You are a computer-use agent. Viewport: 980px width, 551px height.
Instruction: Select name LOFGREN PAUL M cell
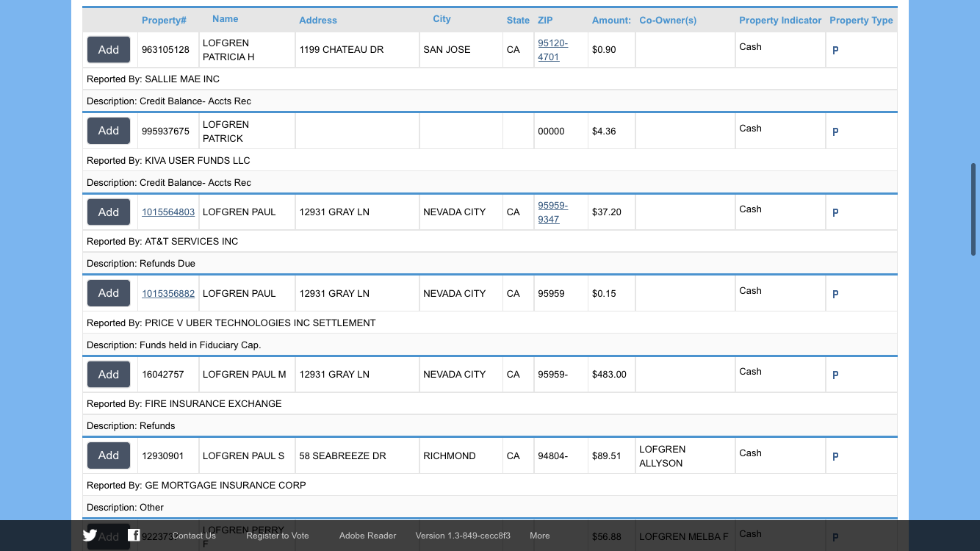pyautogui.click(x=247, y=375)
